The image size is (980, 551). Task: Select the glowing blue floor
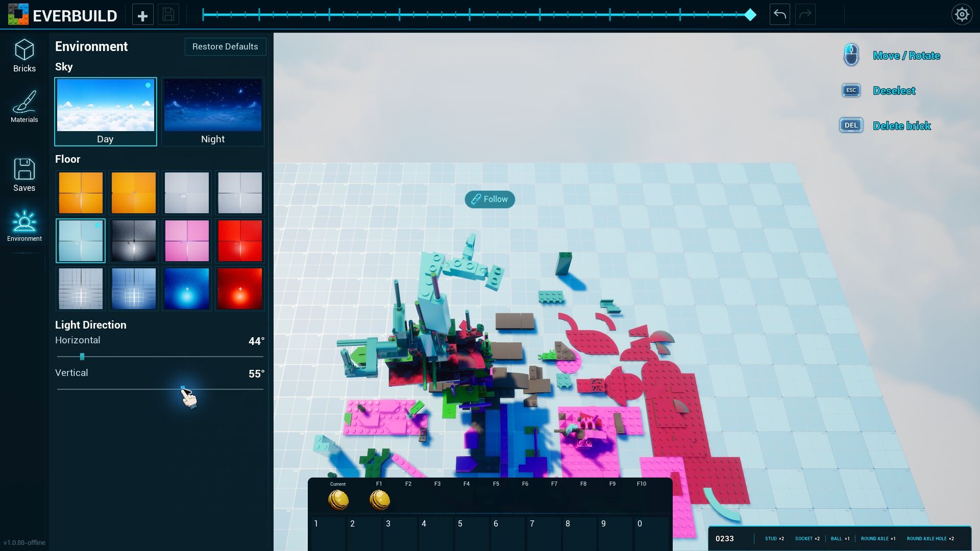click(x=187, y=289)
